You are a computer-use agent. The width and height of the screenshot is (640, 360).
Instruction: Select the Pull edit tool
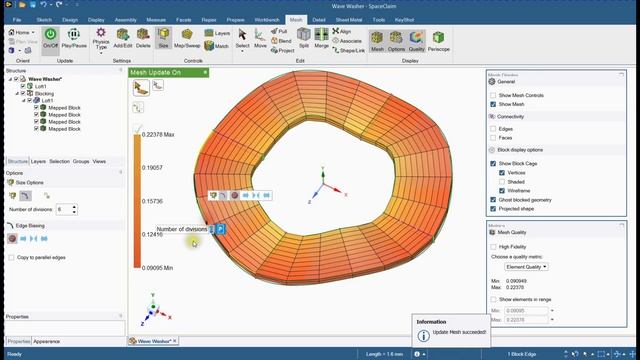(279, 31)
